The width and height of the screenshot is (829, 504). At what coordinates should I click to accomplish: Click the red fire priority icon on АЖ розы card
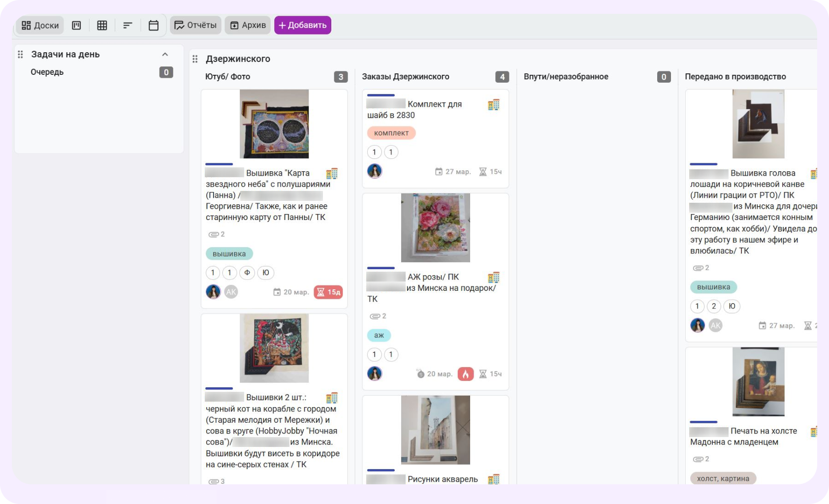465,374
